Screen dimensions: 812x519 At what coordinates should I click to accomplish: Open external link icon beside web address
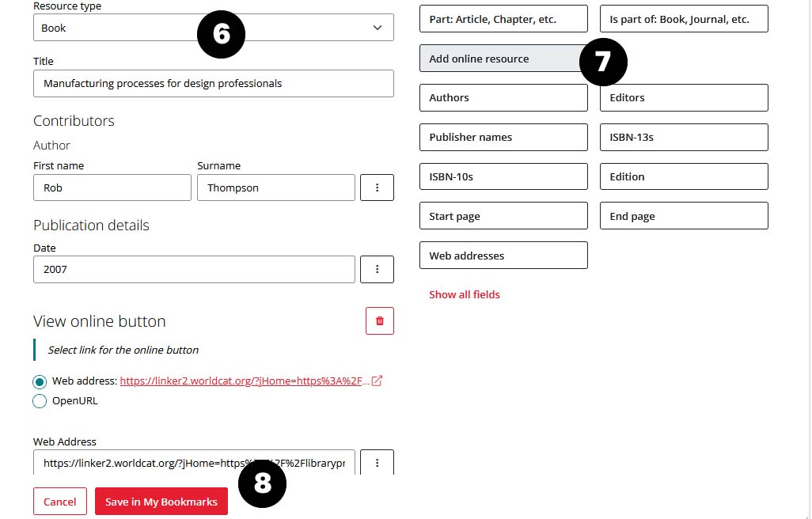point(378,381)
